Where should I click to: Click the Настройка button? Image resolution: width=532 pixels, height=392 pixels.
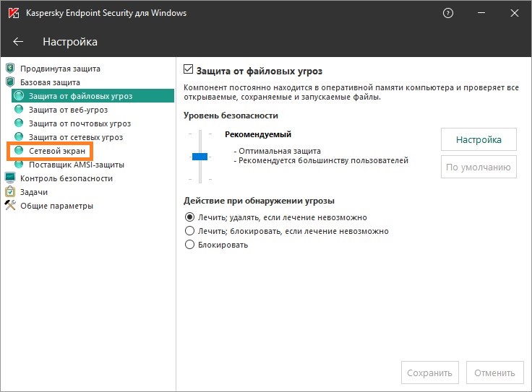(479, 139)
